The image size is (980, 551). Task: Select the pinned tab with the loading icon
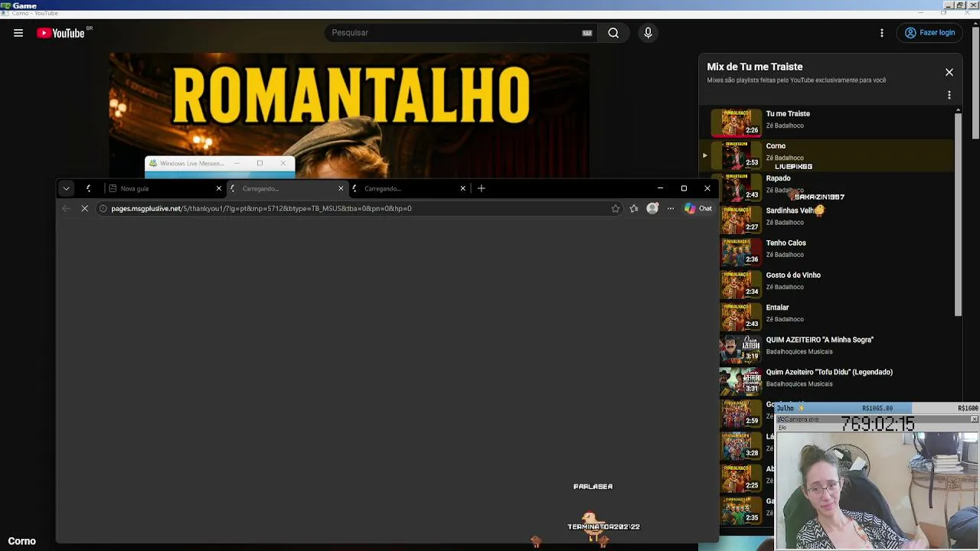tap(89, 188)
